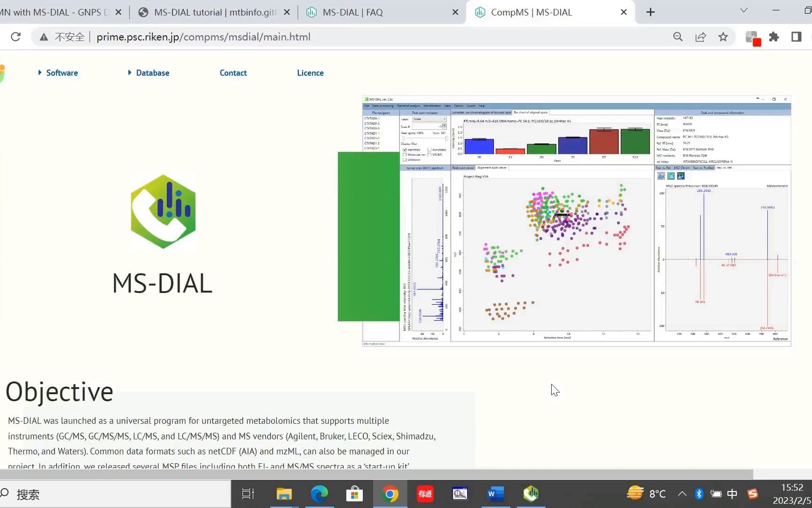Screen dimensions: 812x508
Task: Select CTXTAD0-1 in the file navigator
Action: 373,119
